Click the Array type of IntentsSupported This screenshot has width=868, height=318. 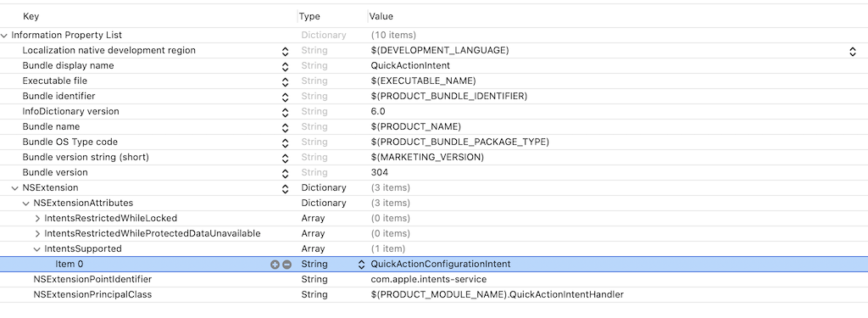pos(313,248)
